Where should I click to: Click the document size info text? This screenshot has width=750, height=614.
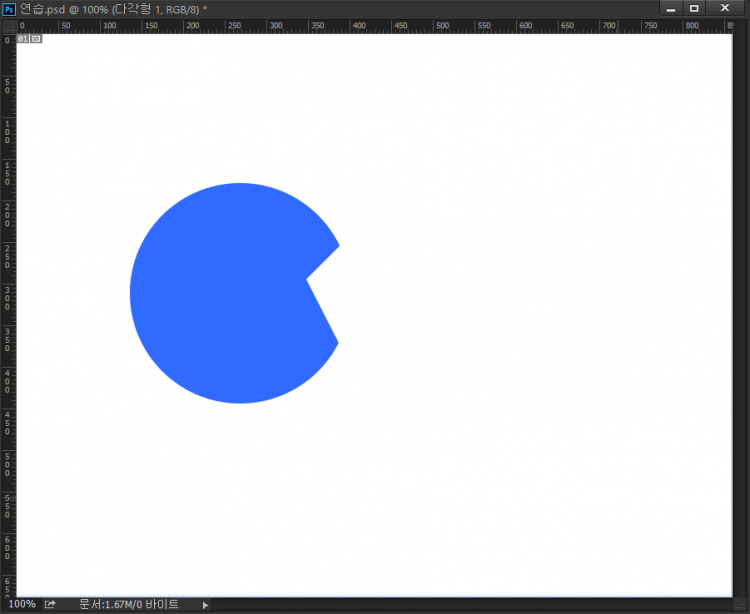pos(128,604)
